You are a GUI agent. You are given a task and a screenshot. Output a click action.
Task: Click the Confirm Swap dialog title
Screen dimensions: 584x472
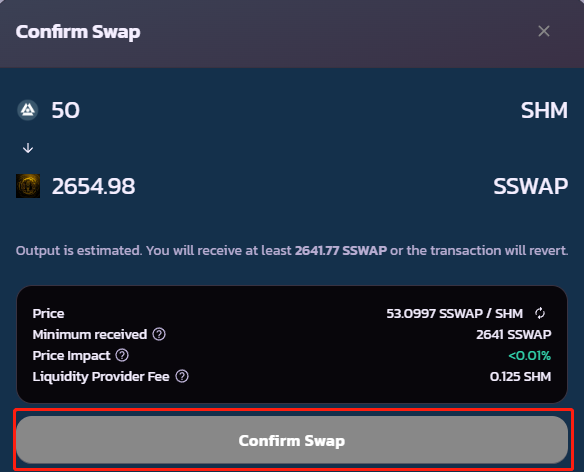tap(78, 32)
